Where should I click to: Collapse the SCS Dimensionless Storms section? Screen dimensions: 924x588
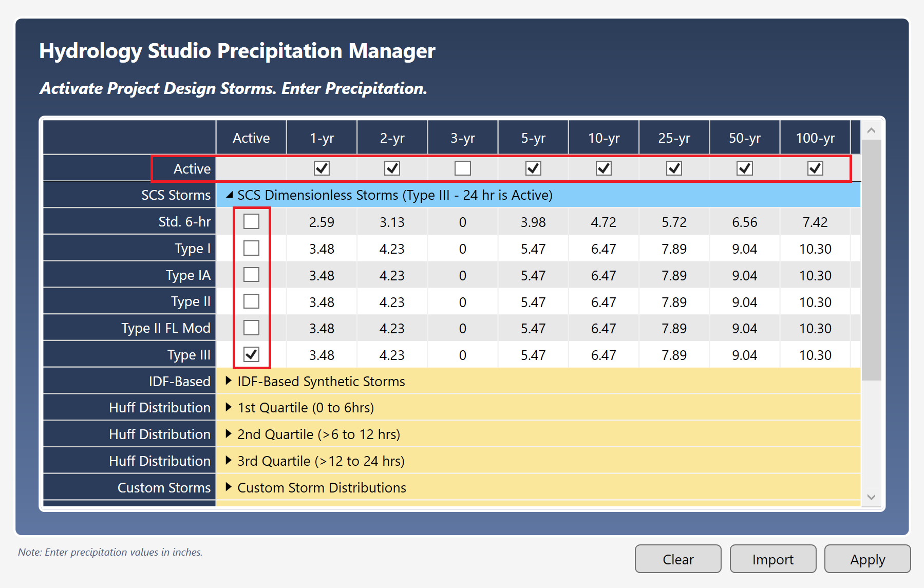click(x=230, y=195)
